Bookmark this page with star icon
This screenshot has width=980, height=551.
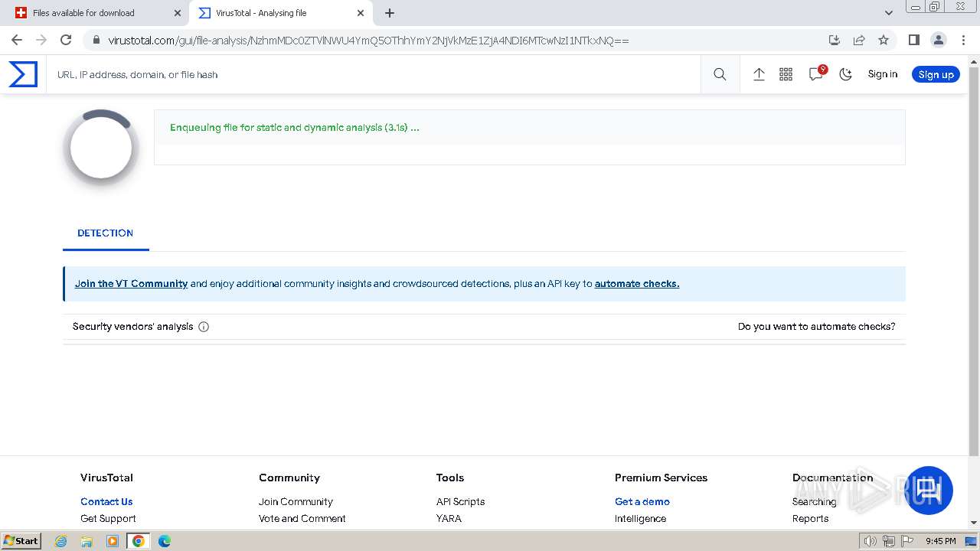coord(884,40)
